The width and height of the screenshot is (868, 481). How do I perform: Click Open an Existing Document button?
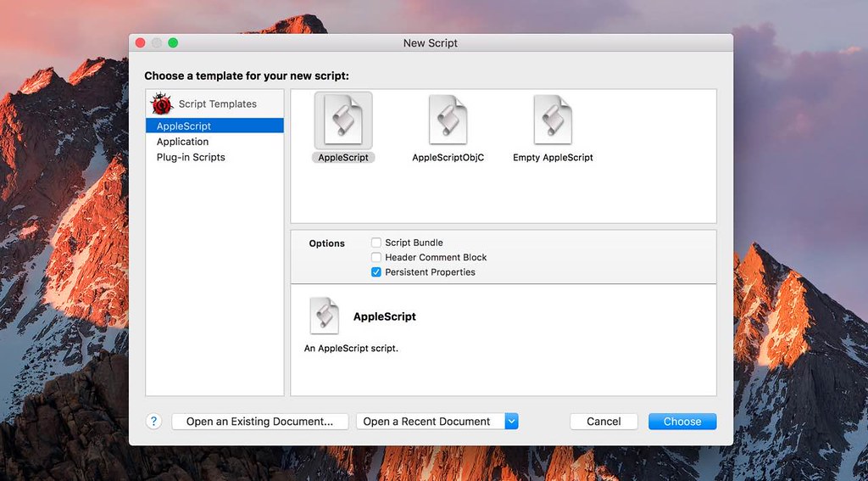pyautogui.click(x=260, y=421)
